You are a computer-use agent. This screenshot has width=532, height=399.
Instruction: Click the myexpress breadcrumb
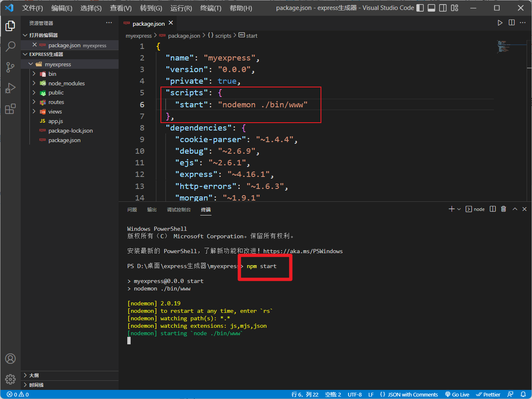[x=138, y=36]
